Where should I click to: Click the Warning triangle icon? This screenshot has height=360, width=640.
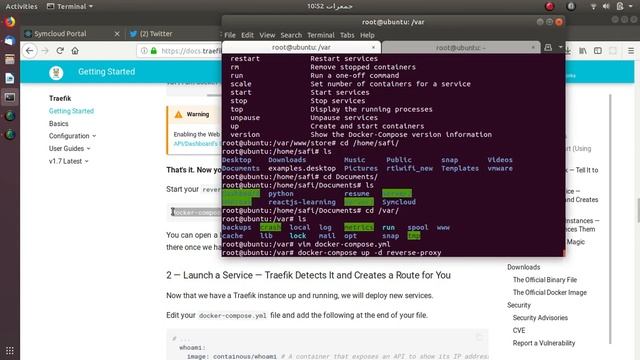coord(178,114)
